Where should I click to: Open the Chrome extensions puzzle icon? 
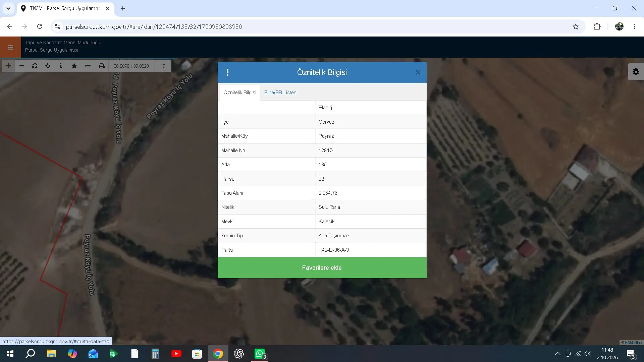click(597, 27)
